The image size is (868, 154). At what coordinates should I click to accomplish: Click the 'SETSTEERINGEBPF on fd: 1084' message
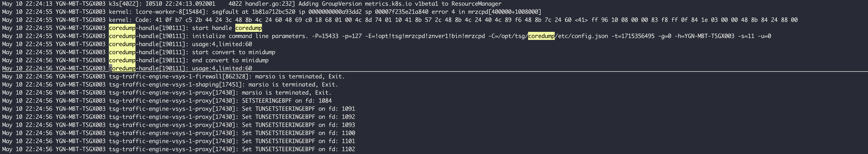click(x=286, y=101)
